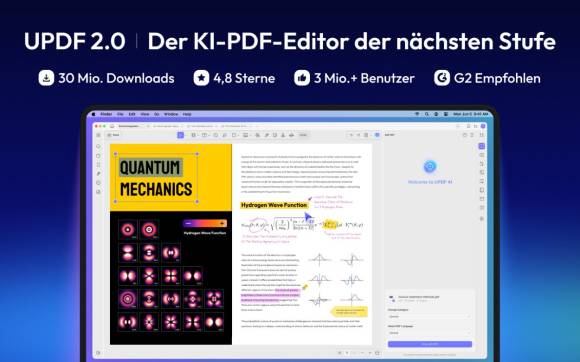Open the Finder menu in the menu bar
The width and height of the screenshot is (580, 362).
click(x=106, y=114)
